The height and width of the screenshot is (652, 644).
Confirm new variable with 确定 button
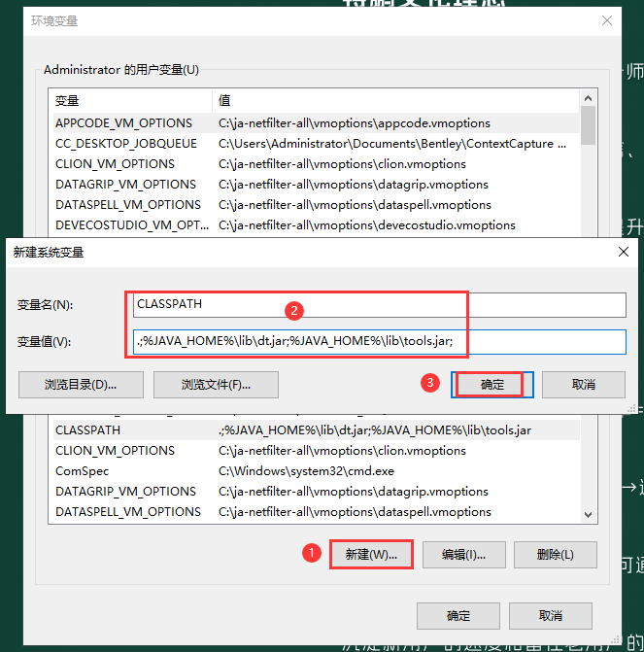coord(492,384)
